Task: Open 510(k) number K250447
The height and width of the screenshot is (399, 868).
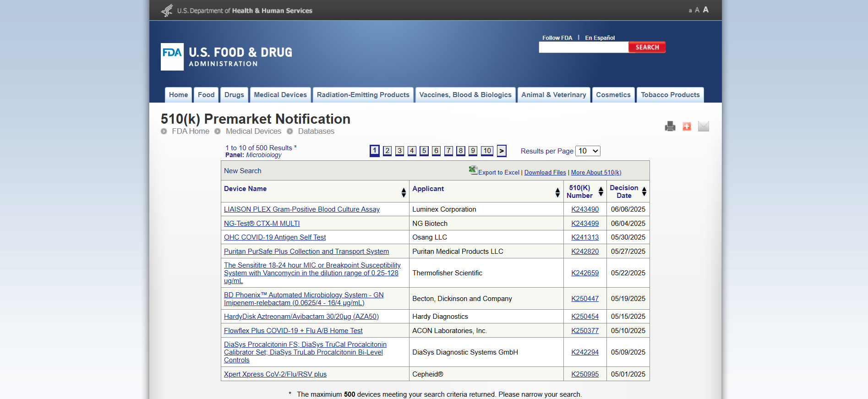Action: click(585, 299)
